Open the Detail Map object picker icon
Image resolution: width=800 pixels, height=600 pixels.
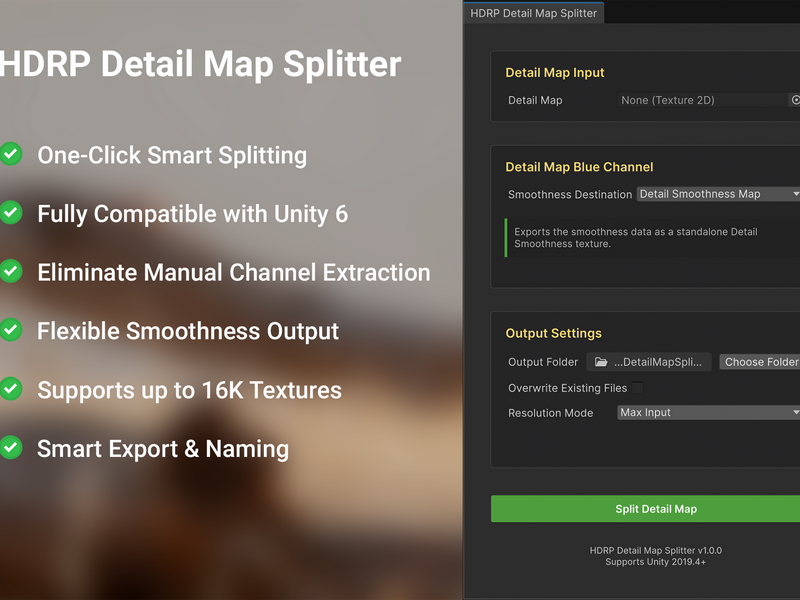pyautogui.click(x=795, y=100)
